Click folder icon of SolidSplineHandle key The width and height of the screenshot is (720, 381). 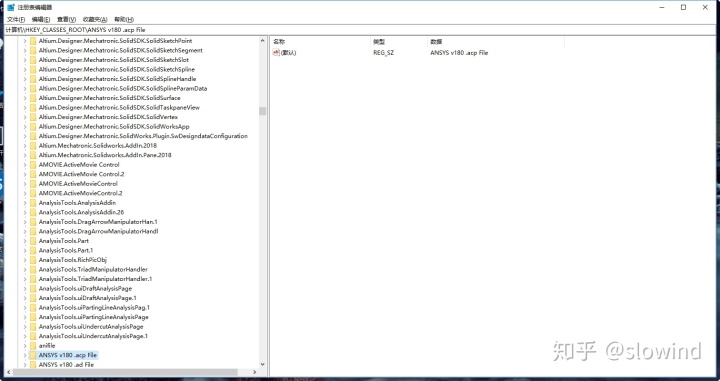click(33, 79)
